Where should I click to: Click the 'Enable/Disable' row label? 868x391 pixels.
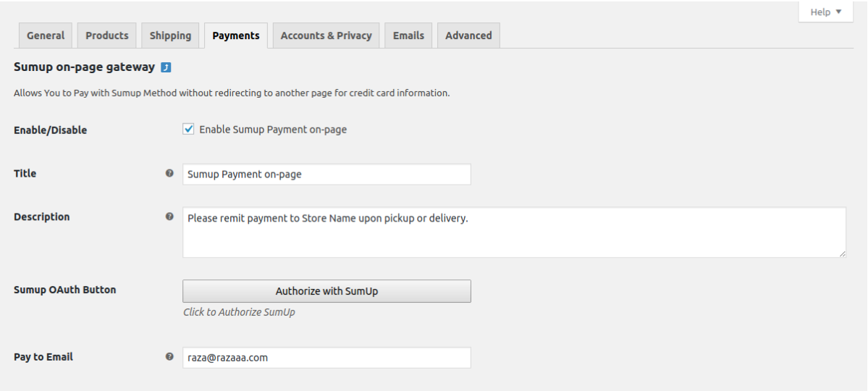coord(51,130)
